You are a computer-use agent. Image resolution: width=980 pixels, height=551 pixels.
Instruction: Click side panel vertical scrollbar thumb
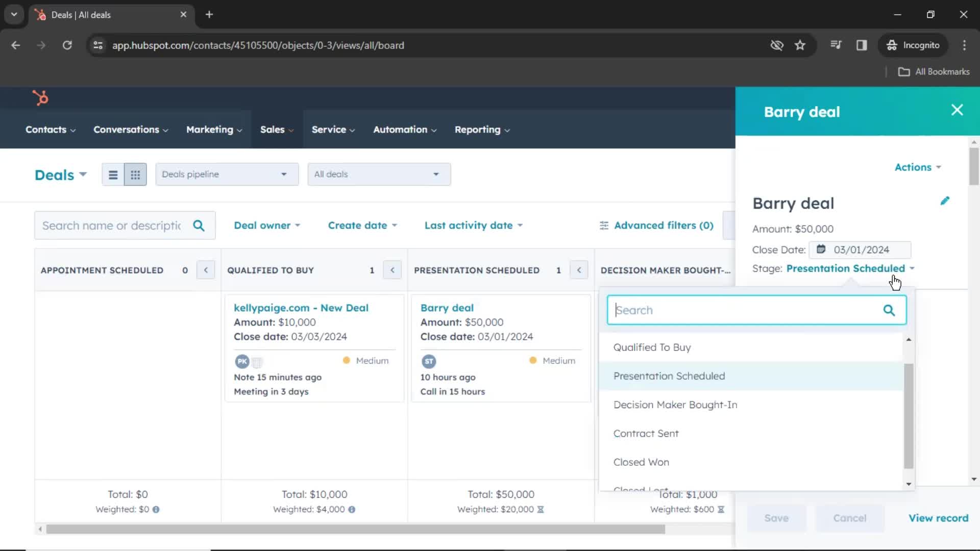[x=974, y=166]
